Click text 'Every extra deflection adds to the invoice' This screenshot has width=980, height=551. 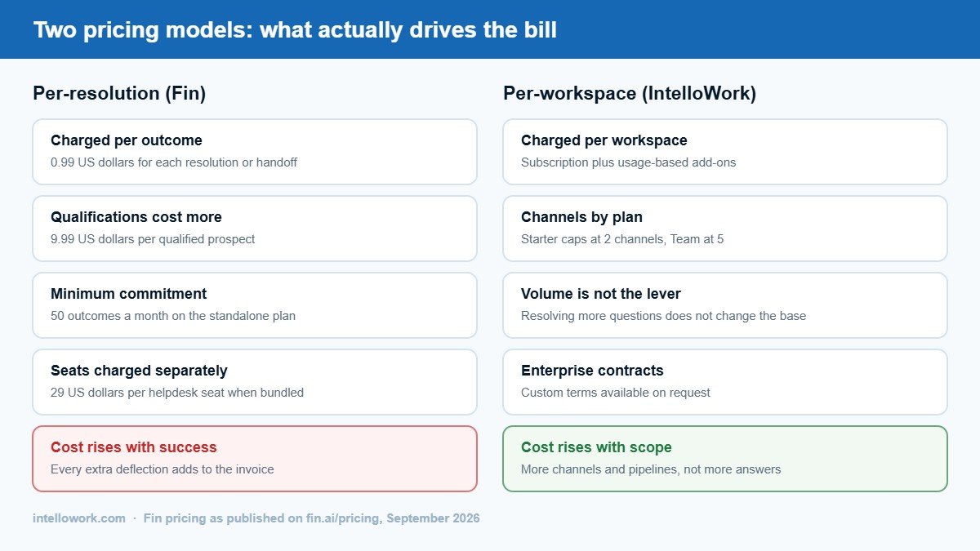click(163, 469)
